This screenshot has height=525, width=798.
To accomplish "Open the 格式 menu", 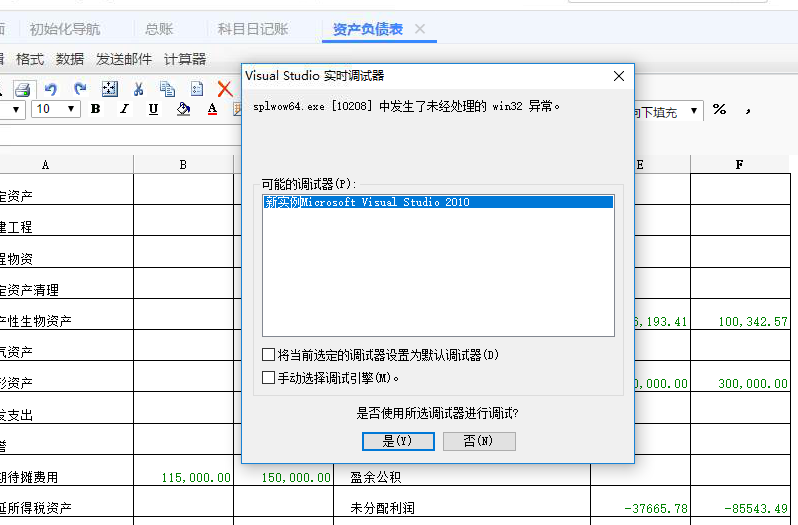I will (30, 59).
